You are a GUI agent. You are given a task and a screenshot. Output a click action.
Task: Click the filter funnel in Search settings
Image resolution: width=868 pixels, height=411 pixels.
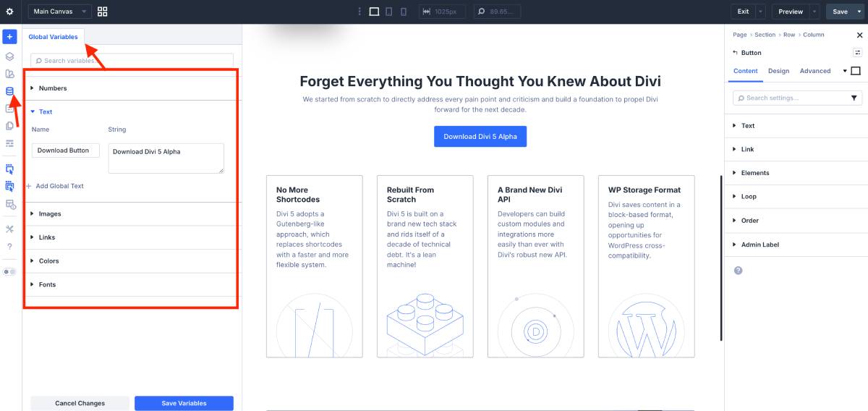[x=854, y=98]
